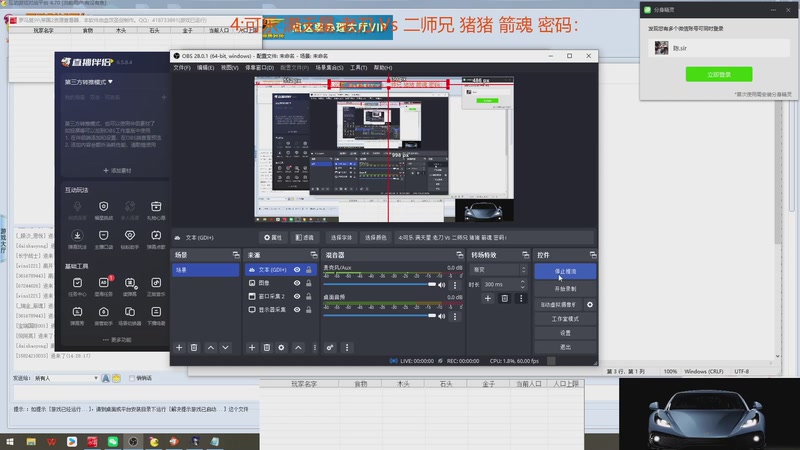Toggle the lock on 窗口采集 2 source
Screen dimensions: 800x450
point(309,296)
